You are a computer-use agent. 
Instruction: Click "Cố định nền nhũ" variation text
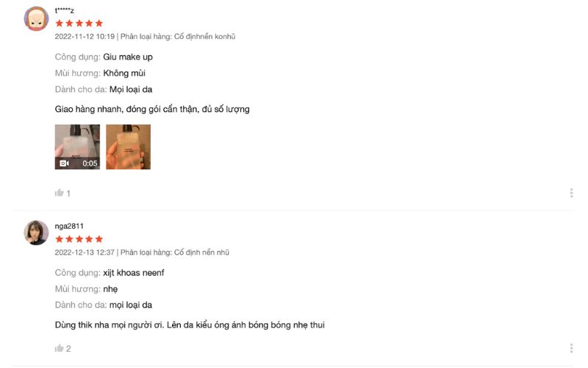(201, 252)
